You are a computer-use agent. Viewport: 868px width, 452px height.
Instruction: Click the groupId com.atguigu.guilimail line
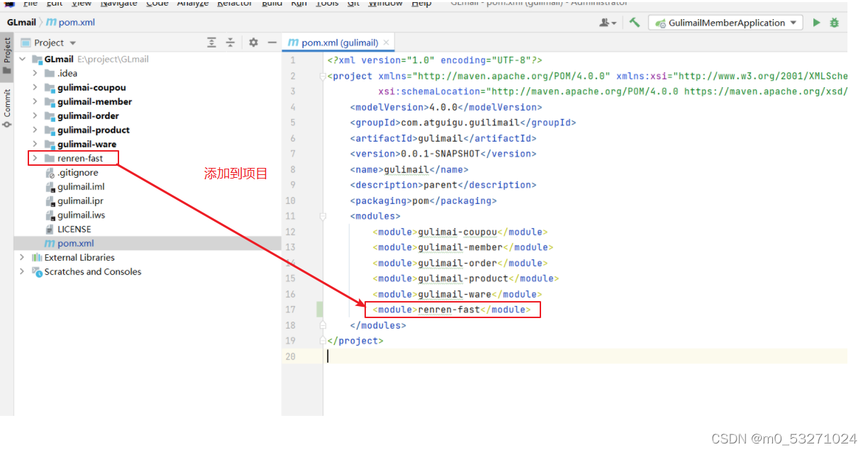[463, 123]
